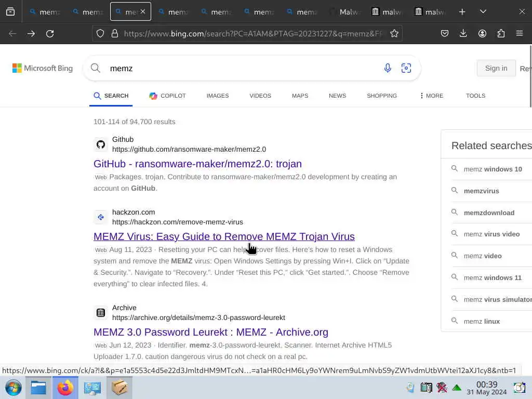Select the SEARCH results tab
The width and height of the screenshot is (532, 399).
pos(111,96)
